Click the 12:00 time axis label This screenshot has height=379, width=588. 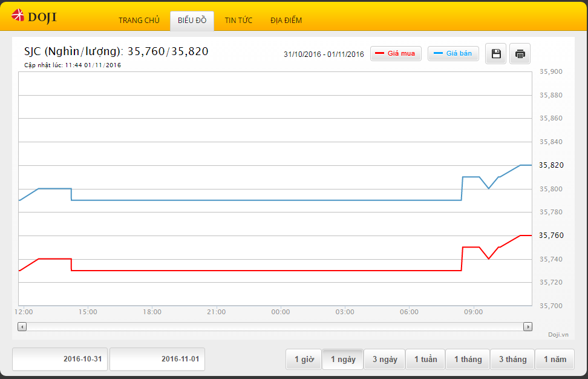pos(24,312)
